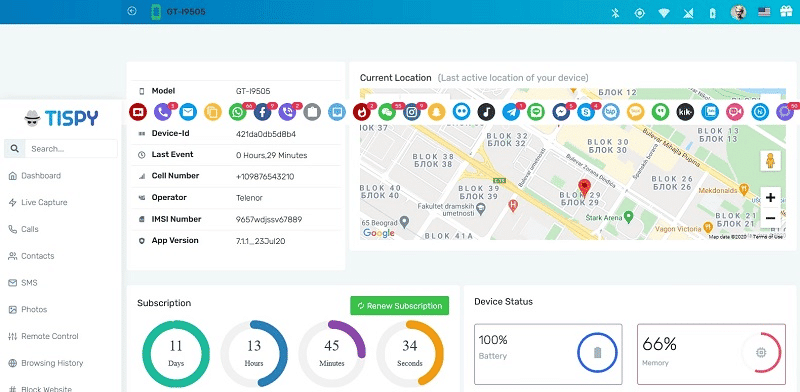Click the 11 Days subscription ring
Viewport: 800px width, 392px height.
coord(176,354)
